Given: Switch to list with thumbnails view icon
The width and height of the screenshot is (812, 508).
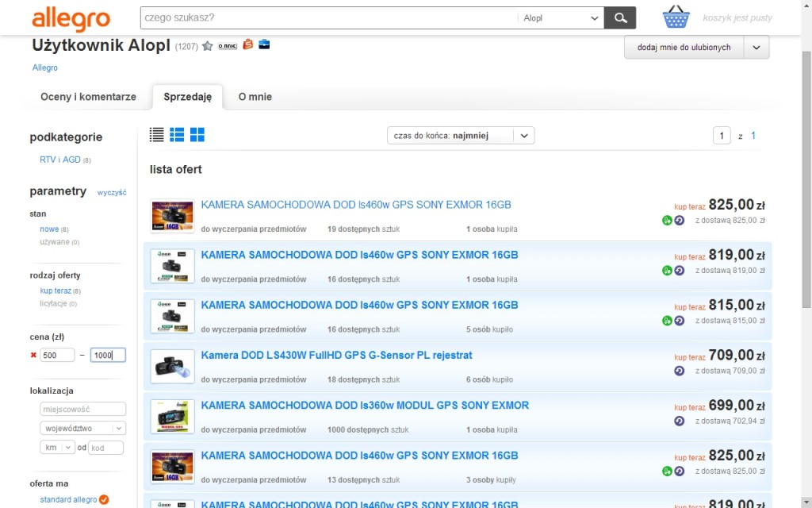Looking at the screenshot, I should (177, 135).
